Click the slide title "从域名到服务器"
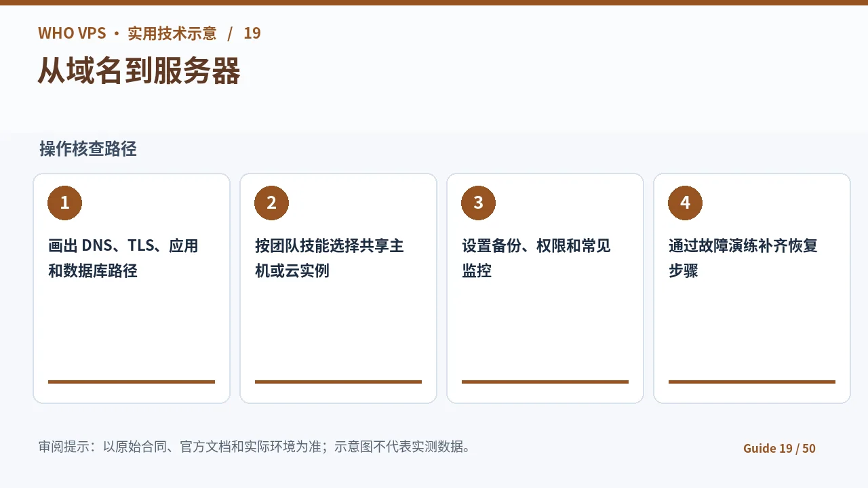Screen dimensions: 868x488 [139, 70]
